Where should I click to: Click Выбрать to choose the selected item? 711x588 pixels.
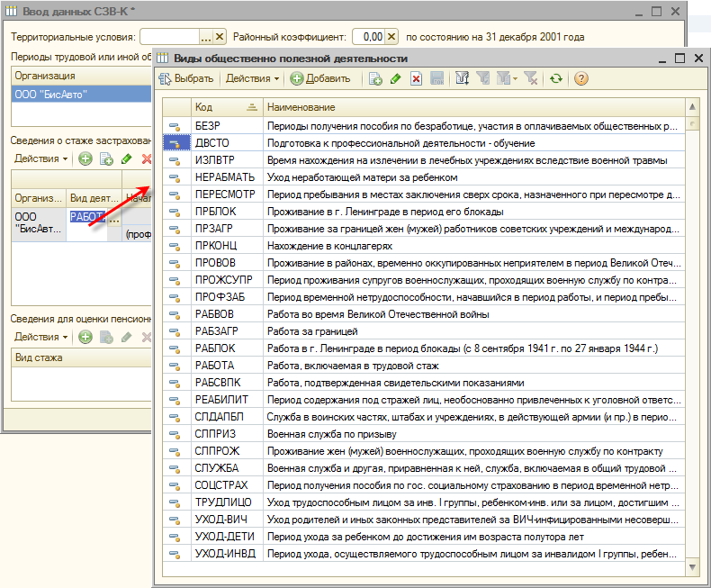click(186, 79)
